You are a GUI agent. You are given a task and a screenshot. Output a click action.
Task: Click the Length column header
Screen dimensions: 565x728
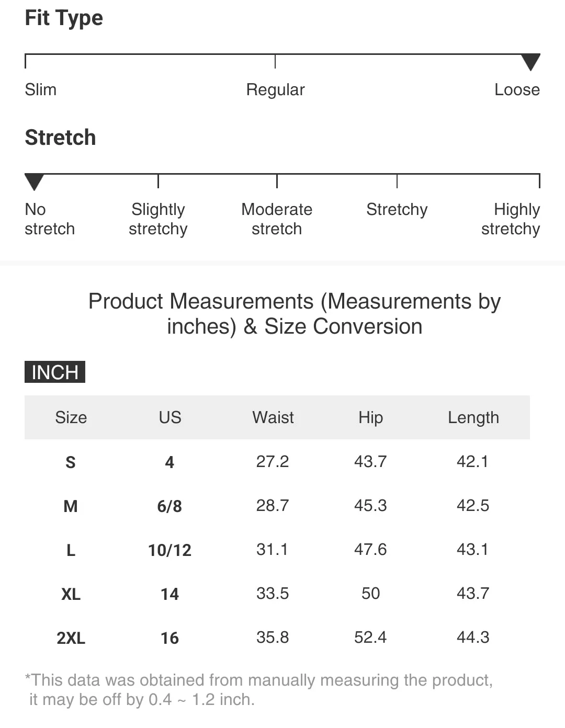pos(473,417)
